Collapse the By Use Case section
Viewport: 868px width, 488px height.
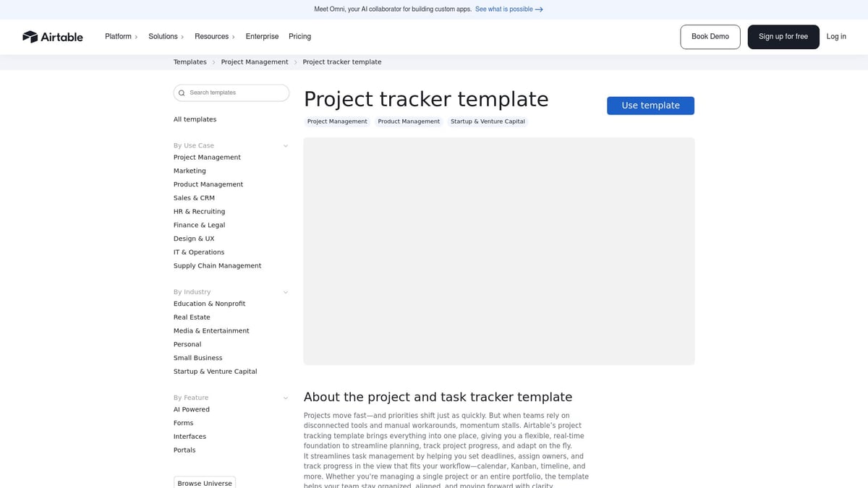285,145
